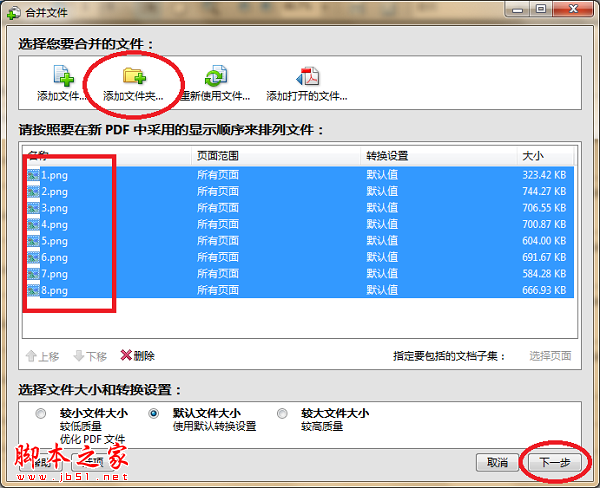Click the 700.87 KB size cell

pyautogui.click(x=544, y=224)
